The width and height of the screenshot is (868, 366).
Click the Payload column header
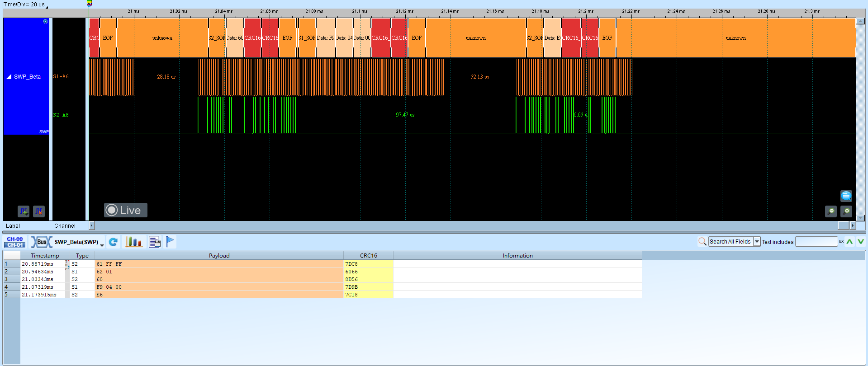pos(219,256)
